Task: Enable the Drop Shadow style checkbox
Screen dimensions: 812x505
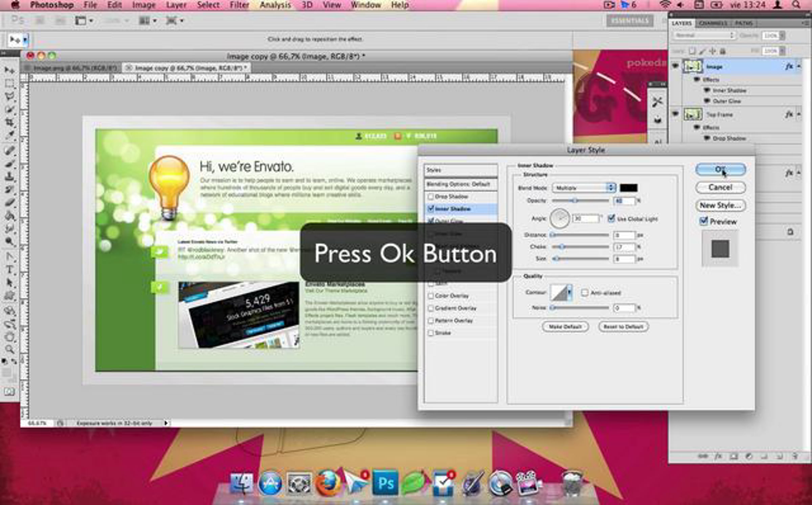Action: (x=431, y=197)
